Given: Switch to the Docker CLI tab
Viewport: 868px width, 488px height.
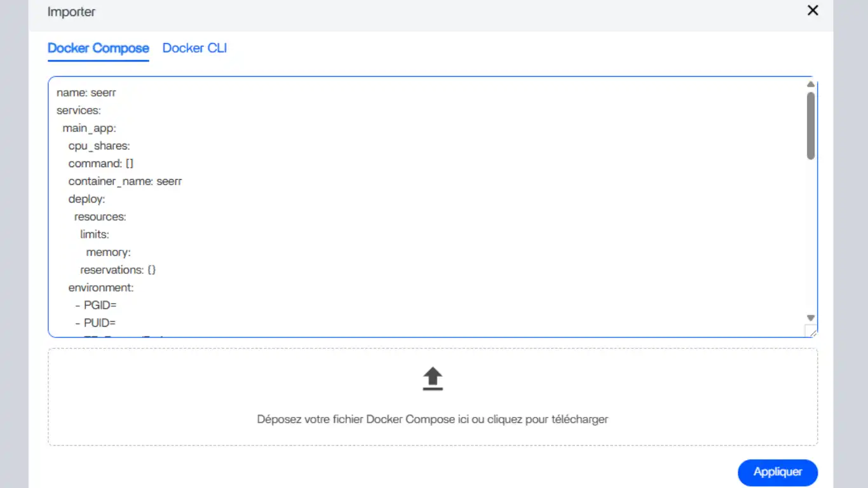Looking at the screenshot, I should tap(194, 48).
